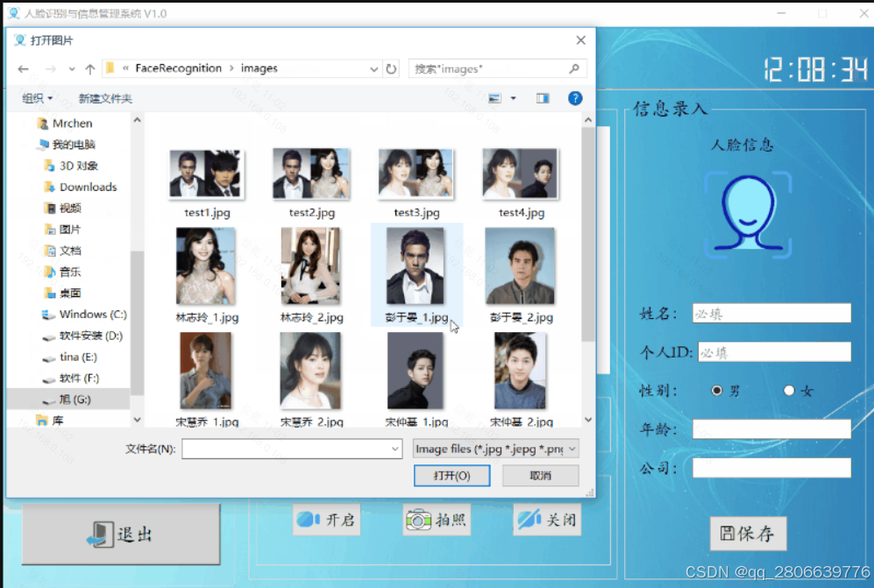Click the 打开(O) button

[x=452, y=476]
